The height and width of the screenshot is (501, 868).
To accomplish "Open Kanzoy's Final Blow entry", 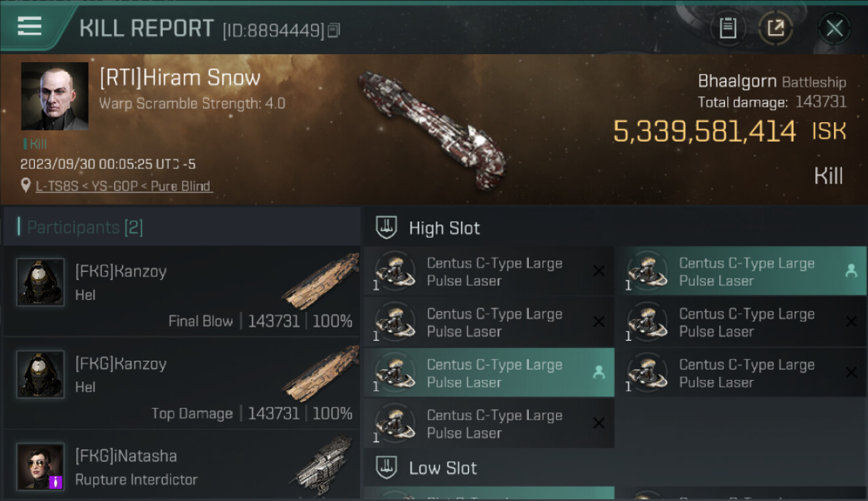I will coord(182,291).
